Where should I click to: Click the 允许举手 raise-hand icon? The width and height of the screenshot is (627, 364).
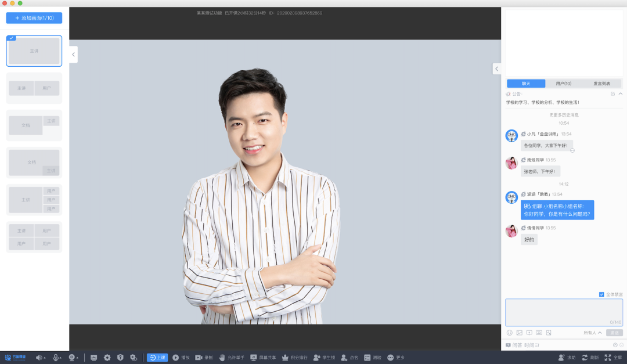click(222, 358)
